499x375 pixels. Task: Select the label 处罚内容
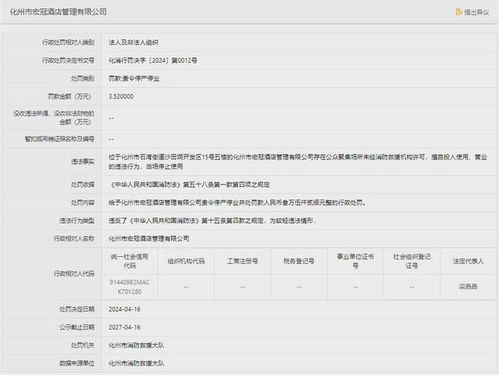(82, 202)
